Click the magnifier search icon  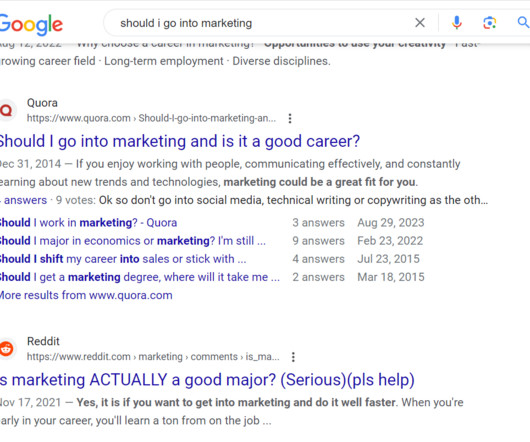(523, 23)
